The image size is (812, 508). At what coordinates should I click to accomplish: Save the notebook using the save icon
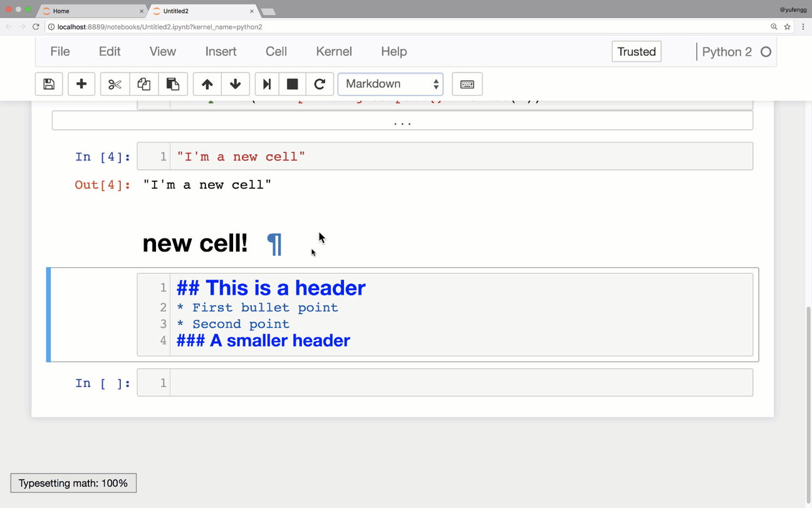tap(49, 83)
